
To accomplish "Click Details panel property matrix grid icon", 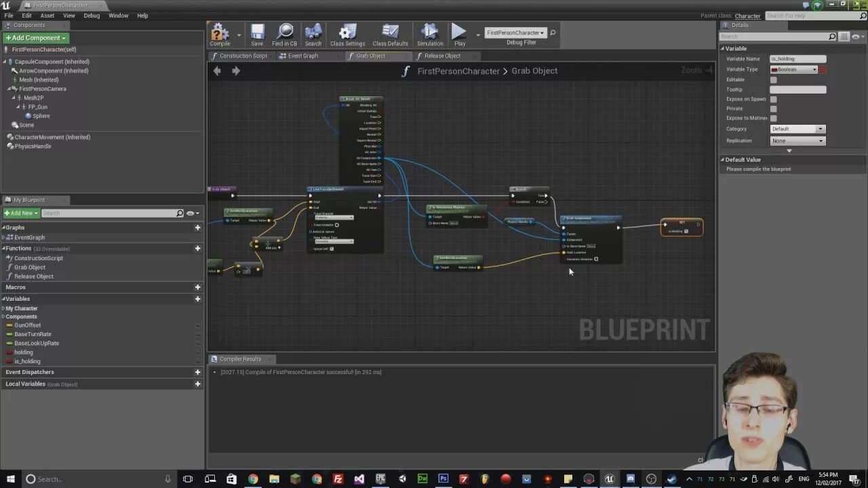I will pos(844,37).
